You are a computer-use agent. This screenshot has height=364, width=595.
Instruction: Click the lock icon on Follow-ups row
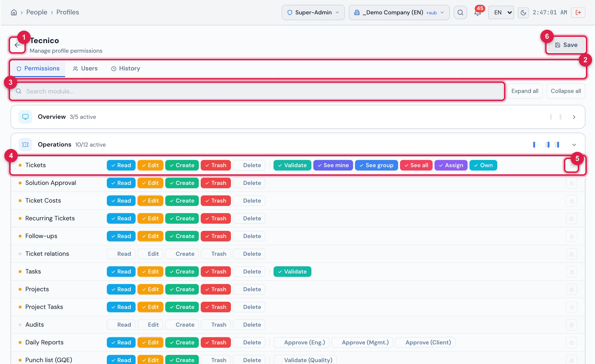572,236
